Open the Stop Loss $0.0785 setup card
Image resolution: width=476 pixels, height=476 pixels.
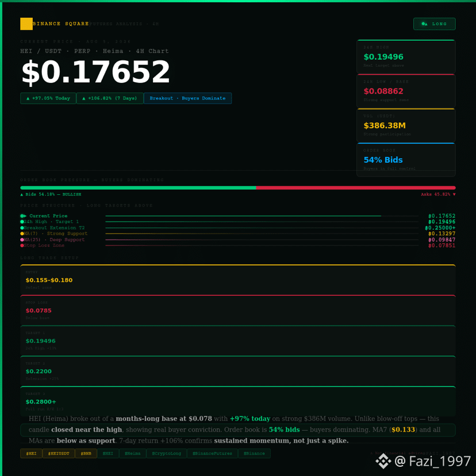[x=238, y=310]
